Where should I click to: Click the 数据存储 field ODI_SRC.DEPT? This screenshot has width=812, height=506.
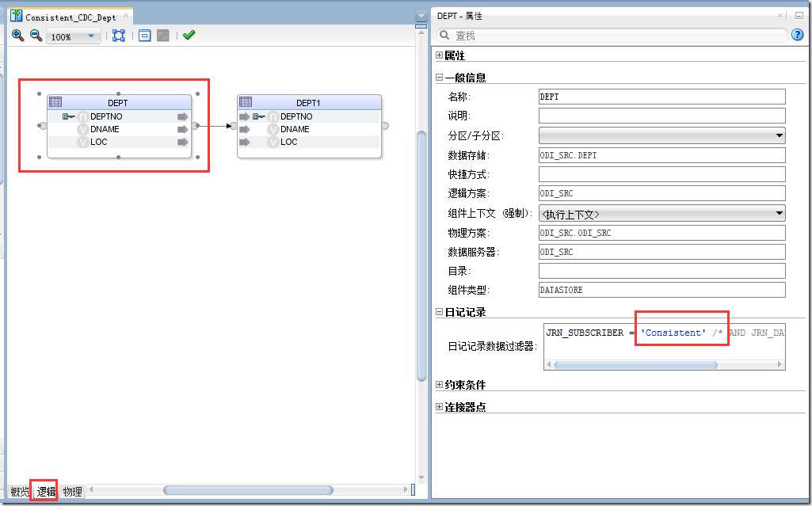point(661,155)
